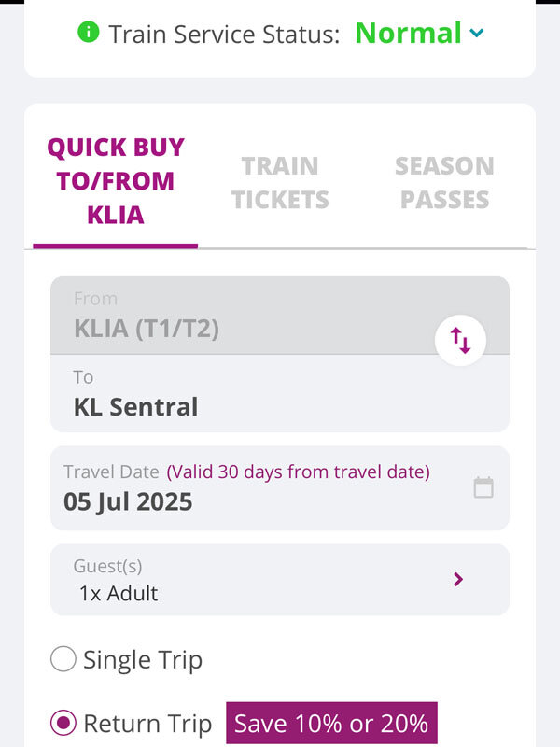Click the "Return Trip" label text
This screenshot has height=747, width=560.
point(147,723)
